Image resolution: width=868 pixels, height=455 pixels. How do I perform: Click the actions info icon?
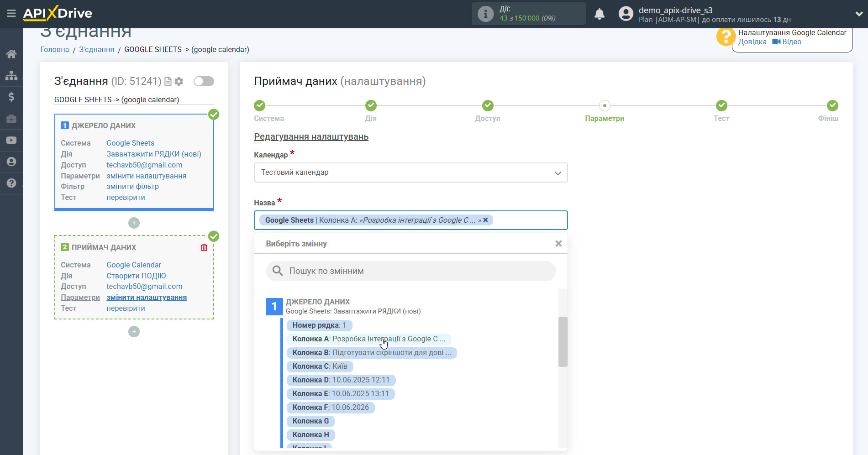485,14
